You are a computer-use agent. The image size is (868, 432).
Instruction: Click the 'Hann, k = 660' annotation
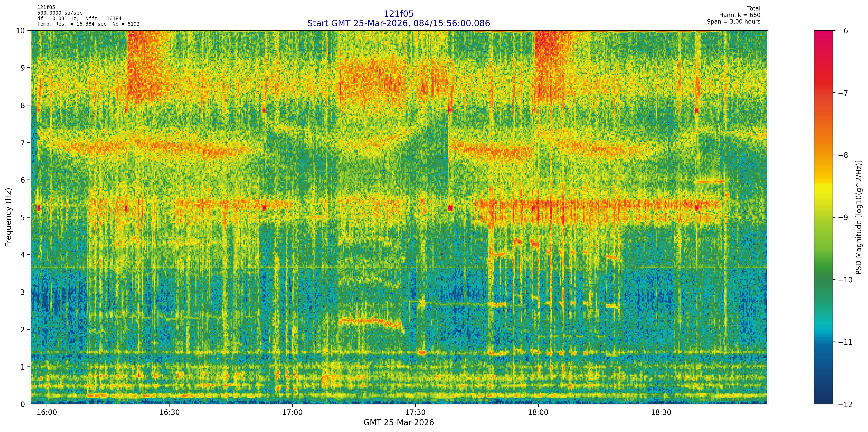[740, 15]
